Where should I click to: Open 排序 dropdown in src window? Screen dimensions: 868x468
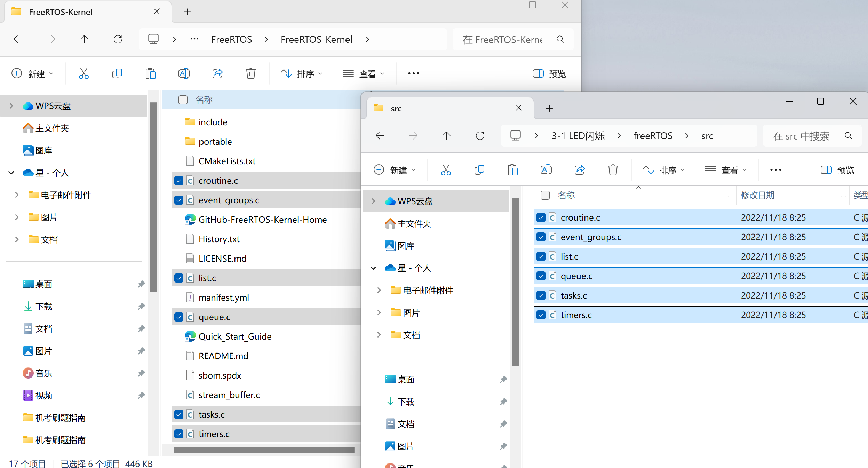(x=664, y=170)
